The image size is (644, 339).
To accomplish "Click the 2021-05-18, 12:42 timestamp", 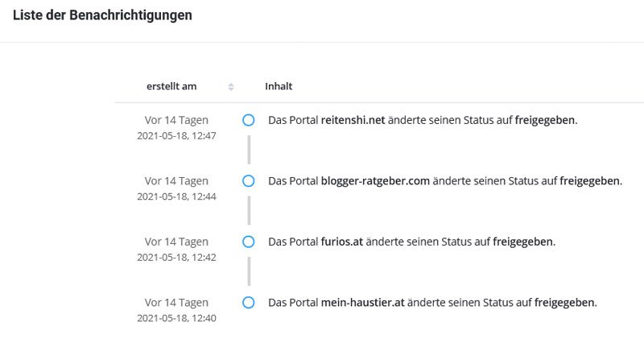I will pyautogui.click(x=176, y=257).
